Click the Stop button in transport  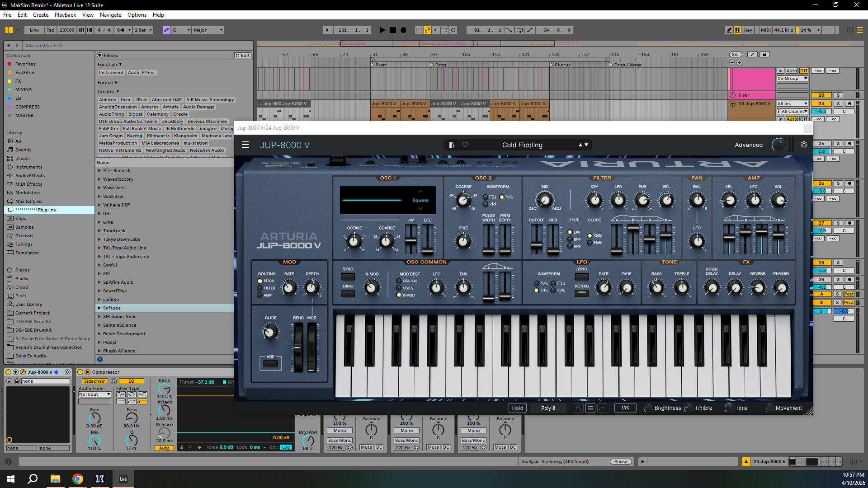click(x=393, y=30)
